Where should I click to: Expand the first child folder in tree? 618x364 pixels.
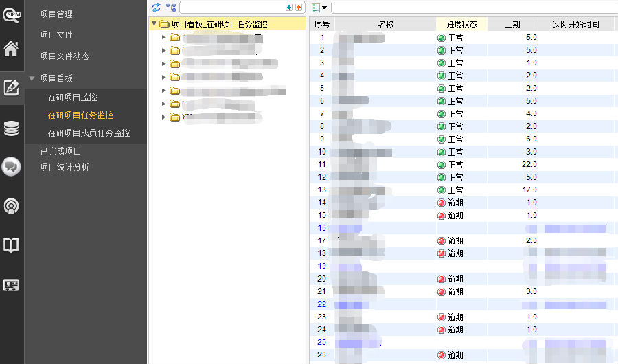pos(164,37)
